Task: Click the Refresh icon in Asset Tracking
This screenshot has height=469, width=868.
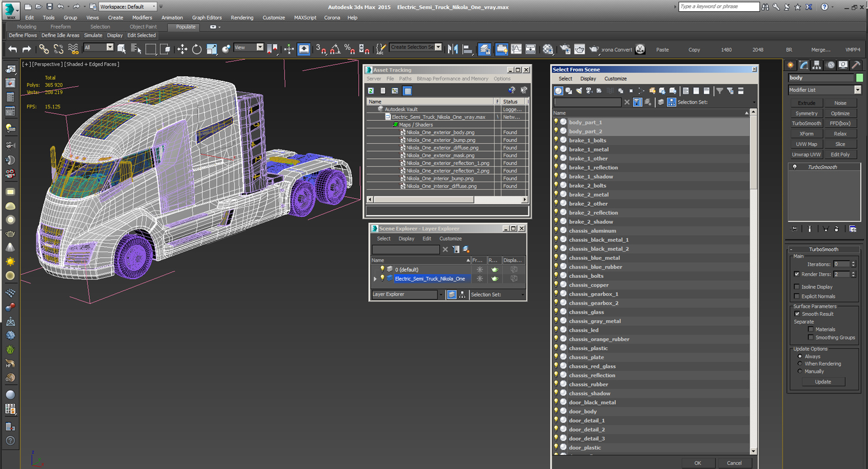Action: point(371,91)
